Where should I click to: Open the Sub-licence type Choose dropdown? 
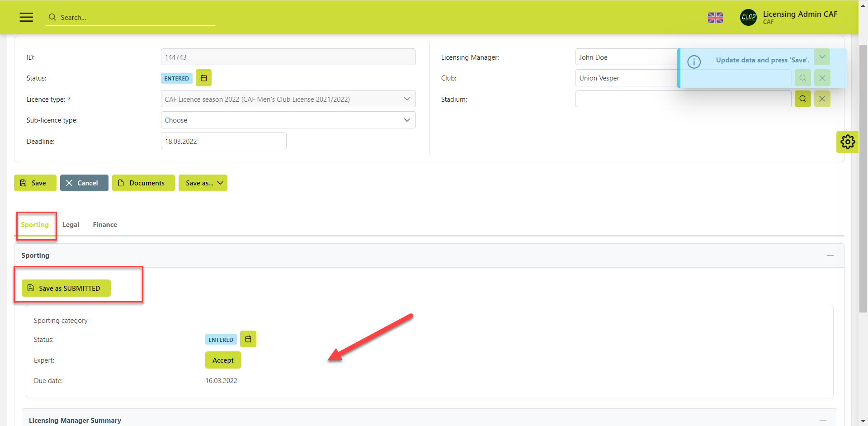288,120
